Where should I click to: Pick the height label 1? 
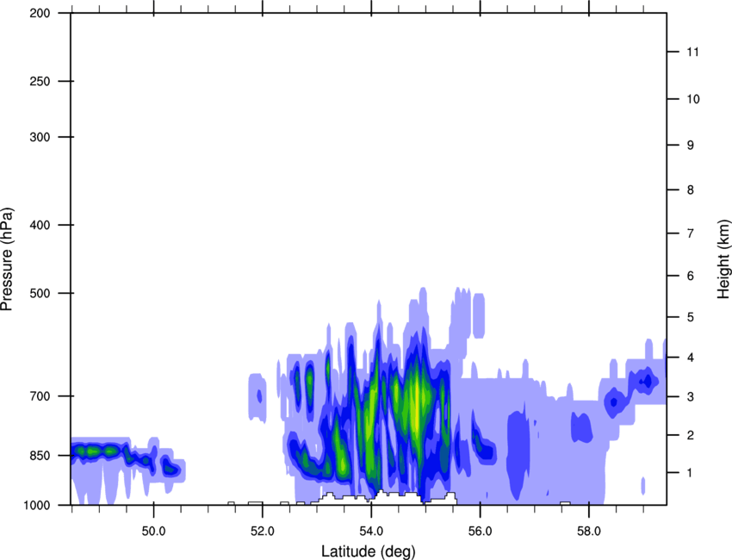coord(690,473)
